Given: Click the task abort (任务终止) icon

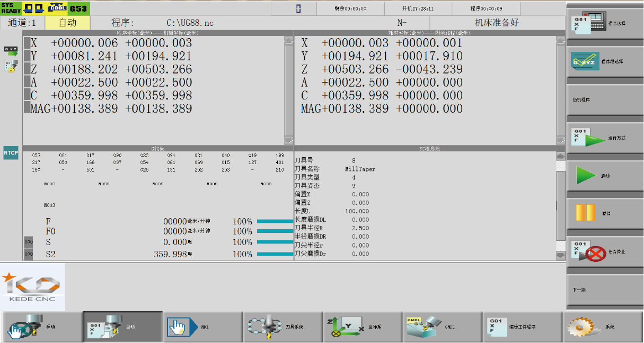Looking at the screenshot, I should coord(587,251).
